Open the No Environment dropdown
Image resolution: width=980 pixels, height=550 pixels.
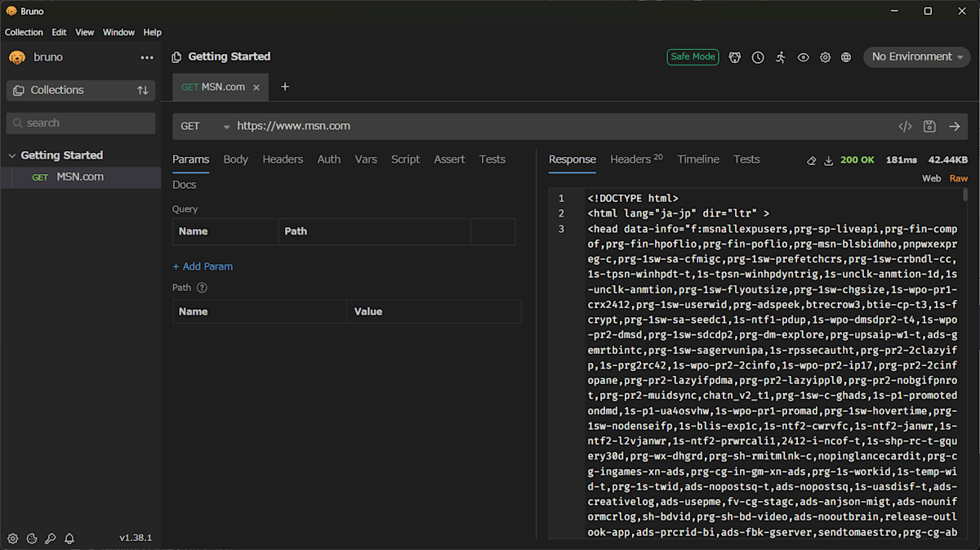[x=917, y=57]
